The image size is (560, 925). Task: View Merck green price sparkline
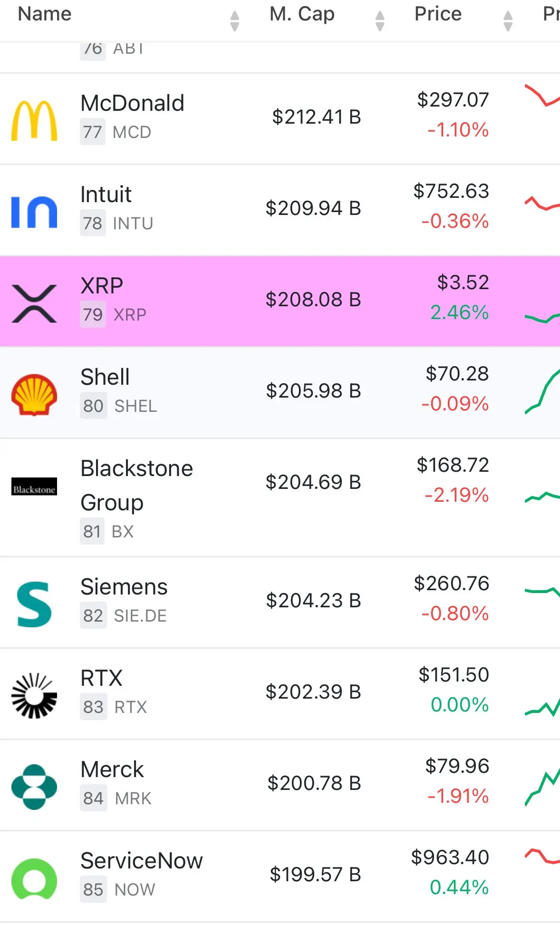click(x=542, y=787)
